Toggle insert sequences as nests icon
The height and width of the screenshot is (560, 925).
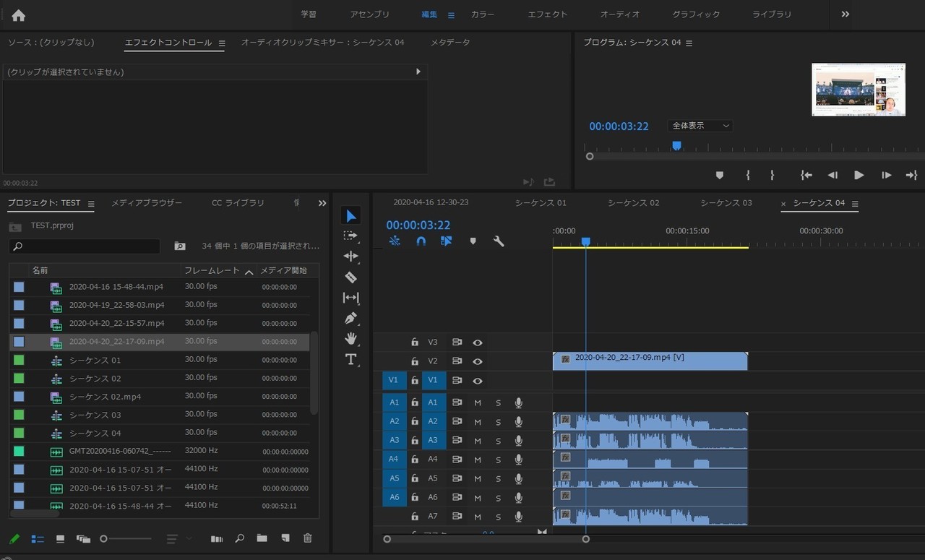(395, 241)
